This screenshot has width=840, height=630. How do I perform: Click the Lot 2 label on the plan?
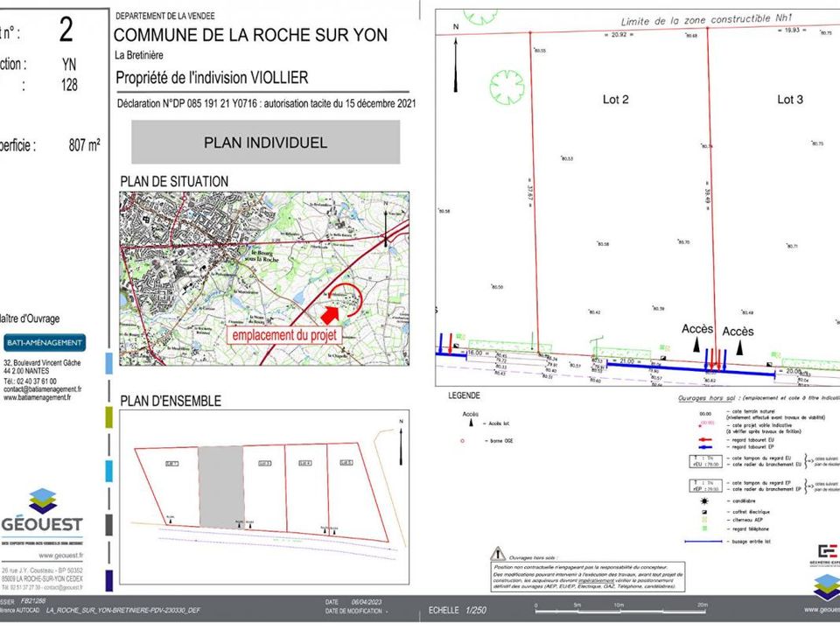615,100
